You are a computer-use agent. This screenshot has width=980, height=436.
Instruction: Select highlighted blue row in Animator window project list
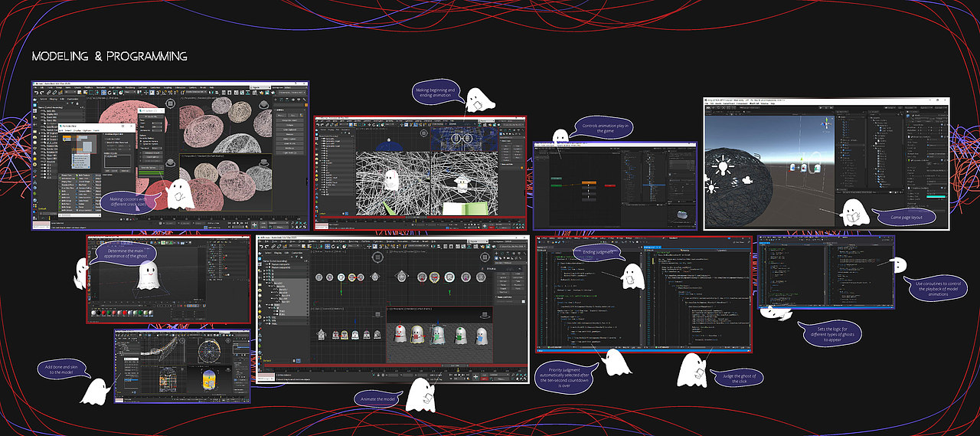654,185
